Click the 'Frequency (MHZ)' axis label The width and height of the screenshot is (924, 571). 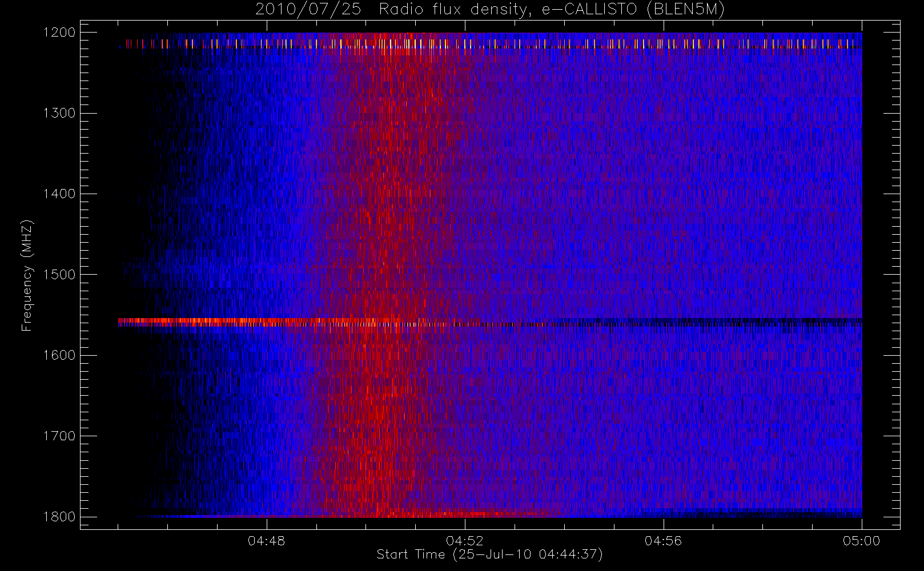point(27,275)
